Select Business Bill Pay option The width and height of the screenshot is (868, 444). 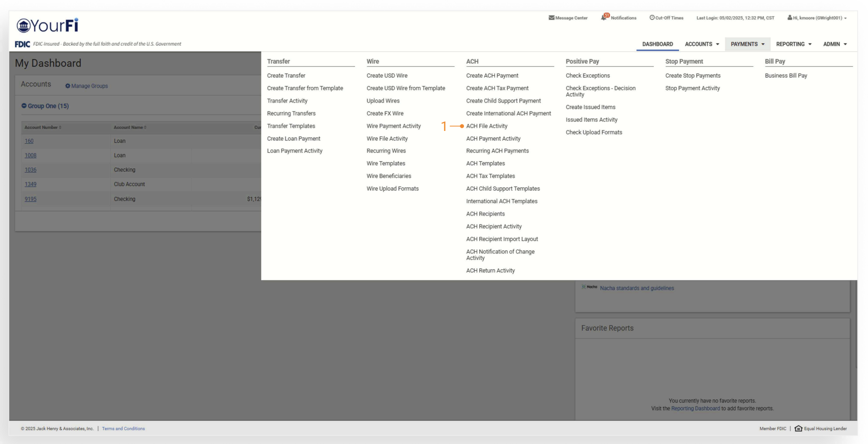(786, 76)
